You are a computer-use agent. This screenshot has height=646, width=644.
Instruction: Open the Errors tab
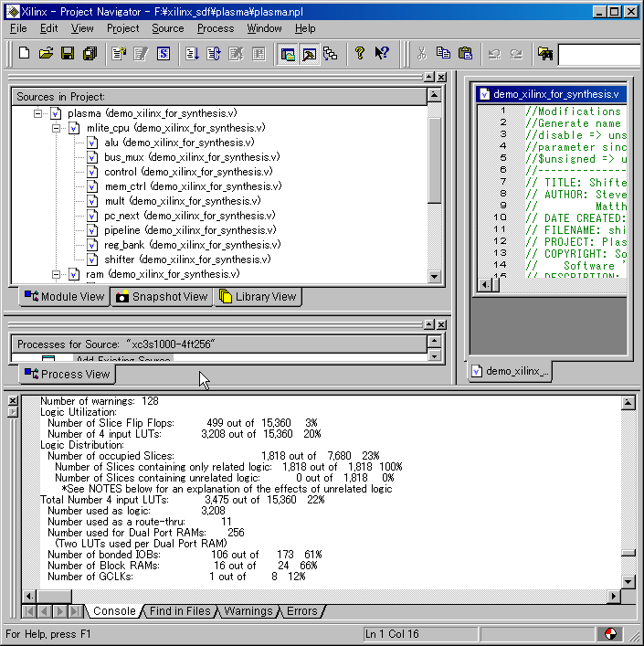[301, 611]
